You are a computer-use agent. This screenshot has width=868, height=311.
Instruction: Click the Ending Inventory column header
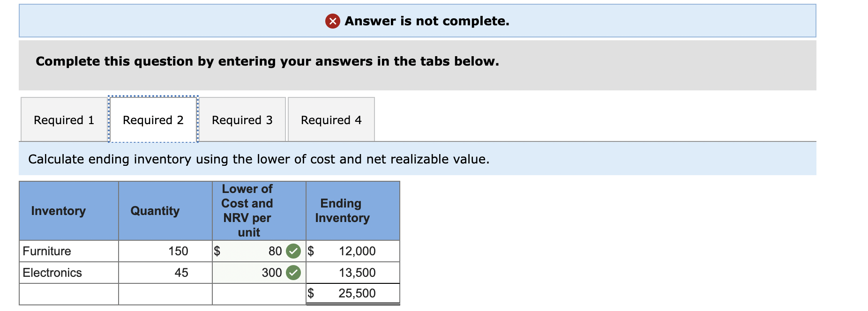[x=342, y=211]
